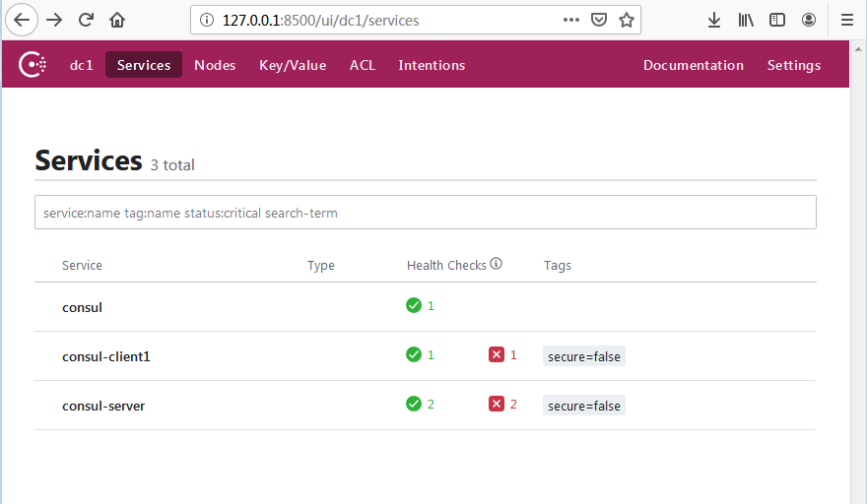Click consul-server passing check icon
The width and height of the screenshot is (867, 504).
tap(414, 404)
